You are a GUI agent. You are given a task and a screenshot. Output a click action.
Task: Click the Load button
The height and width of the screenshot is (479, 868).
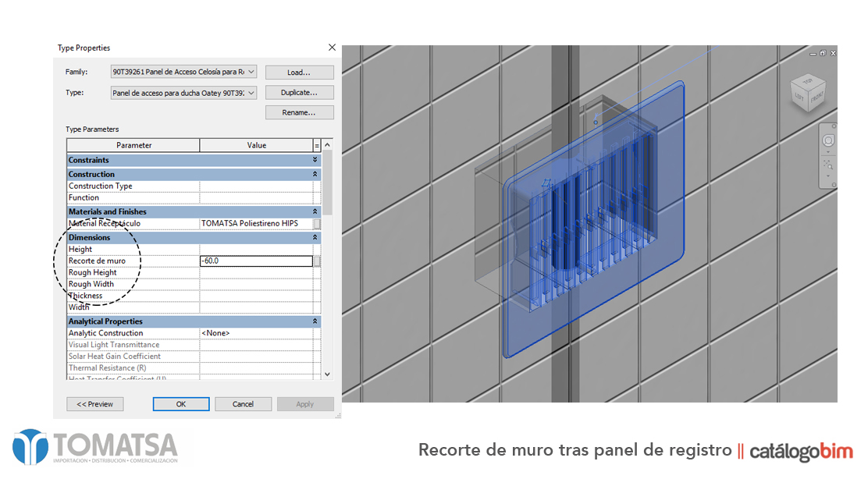coord(299,71)
